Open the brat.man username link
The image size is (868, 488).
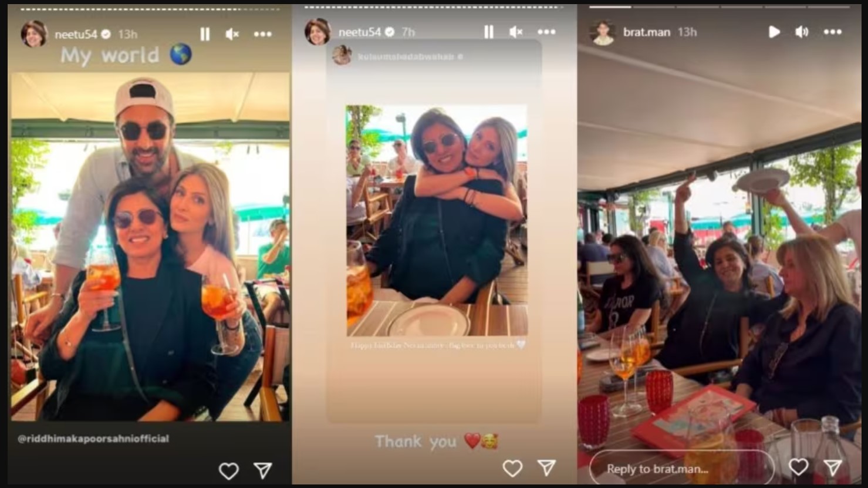pyautogui.click(x=646, y=32)
